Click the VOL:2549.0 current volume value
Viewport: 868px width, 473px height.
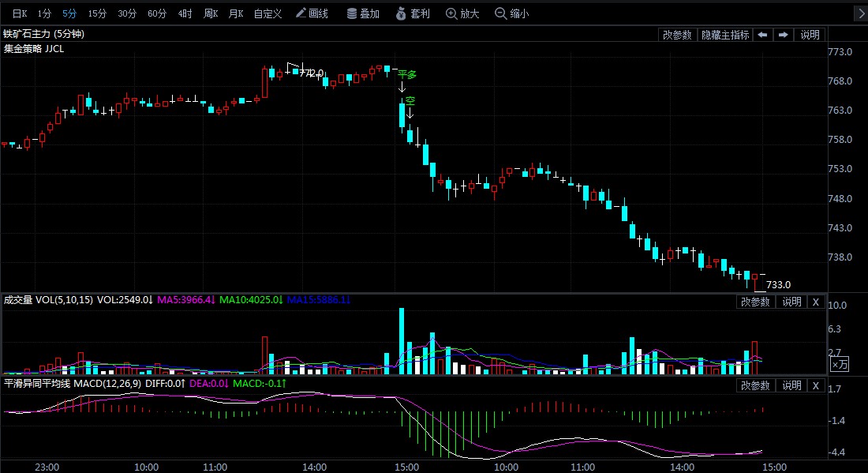125,299
